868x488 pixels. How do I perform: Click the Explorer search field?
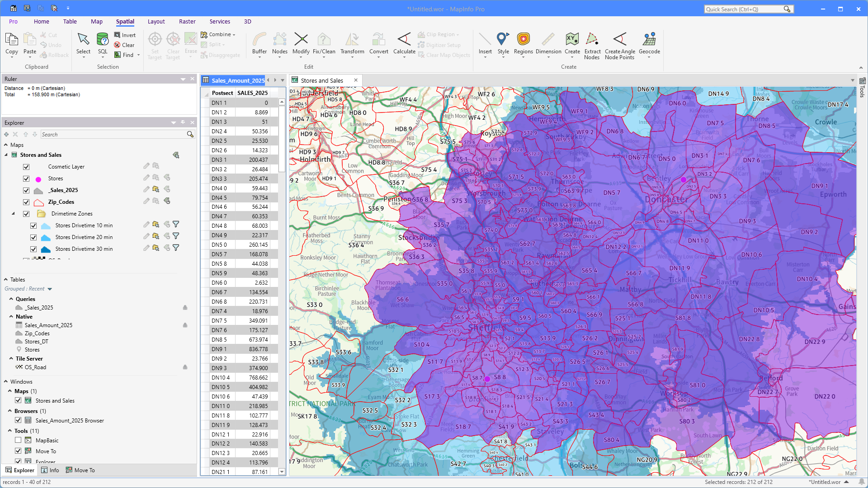113,135
